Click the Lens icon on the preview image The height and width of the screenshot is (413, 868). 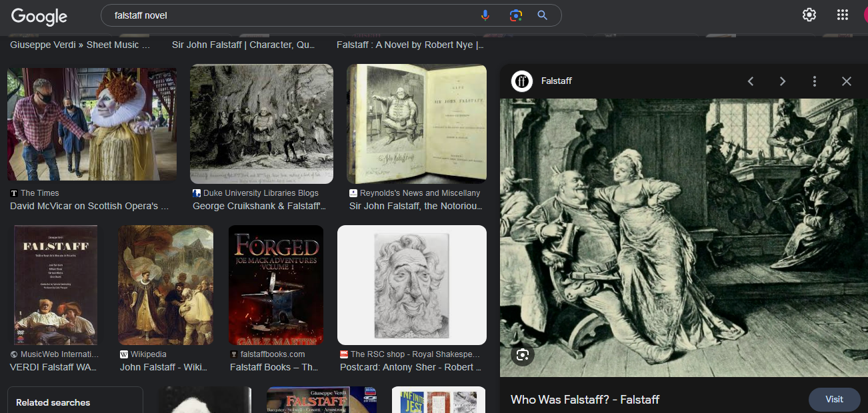point(523,354)
